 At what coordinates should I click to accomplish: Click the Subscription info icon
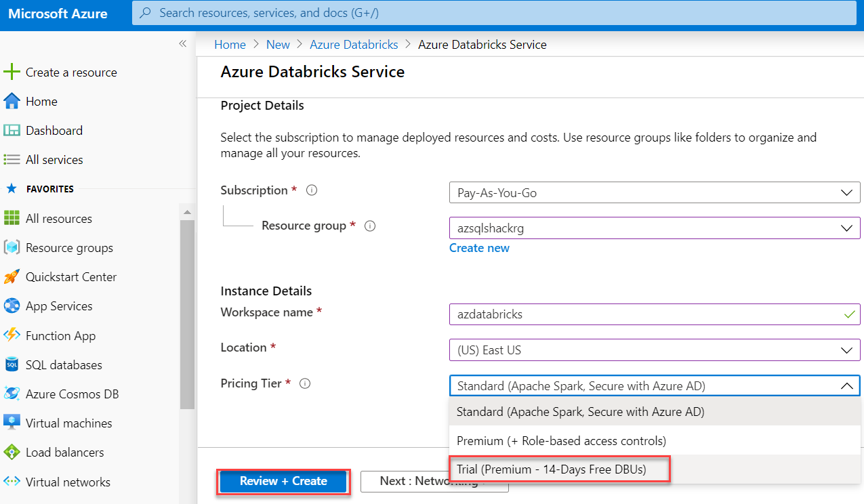coord(312,190)
